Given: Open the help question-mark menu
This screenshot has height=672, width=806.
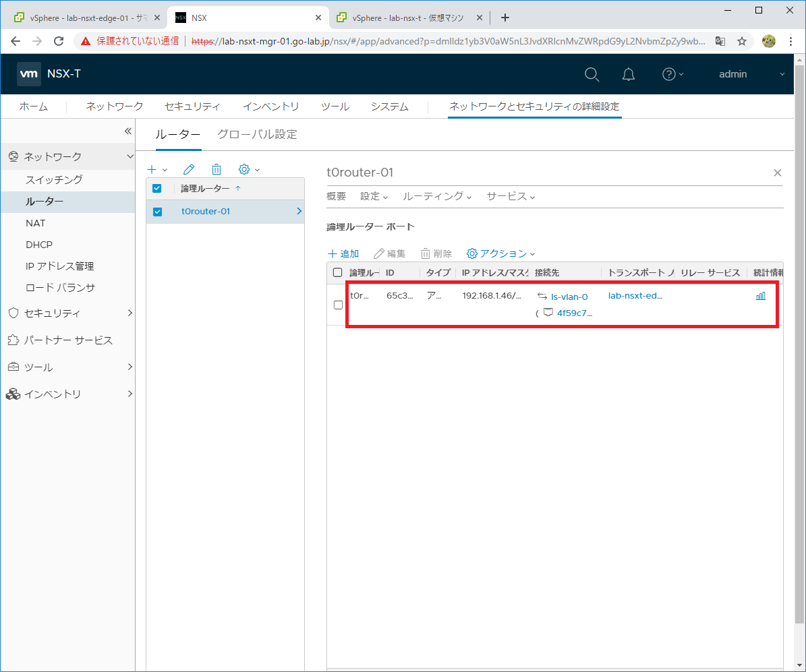Looking at the screenshot, I should 672,75.
